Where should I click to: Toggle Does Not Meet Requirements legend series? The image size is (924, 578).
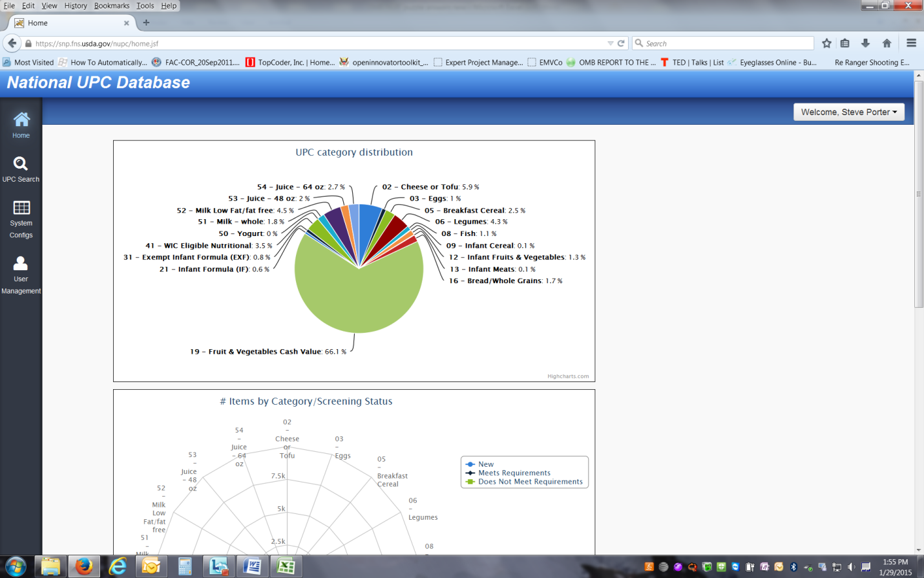(x=524, y=482)
